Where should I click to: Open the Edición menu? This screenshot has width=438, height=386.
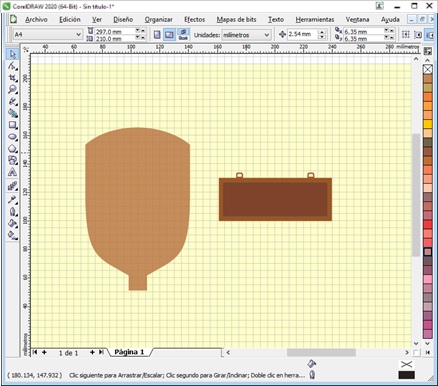pyautogui.click(x=70, y=19)
